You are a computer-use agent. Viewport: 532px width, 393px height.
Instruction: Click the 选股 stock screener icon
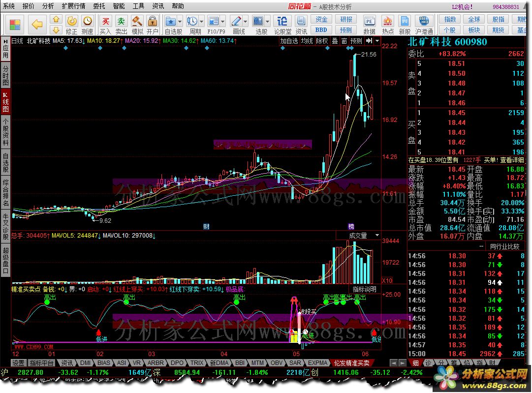[x=258, y=21]
